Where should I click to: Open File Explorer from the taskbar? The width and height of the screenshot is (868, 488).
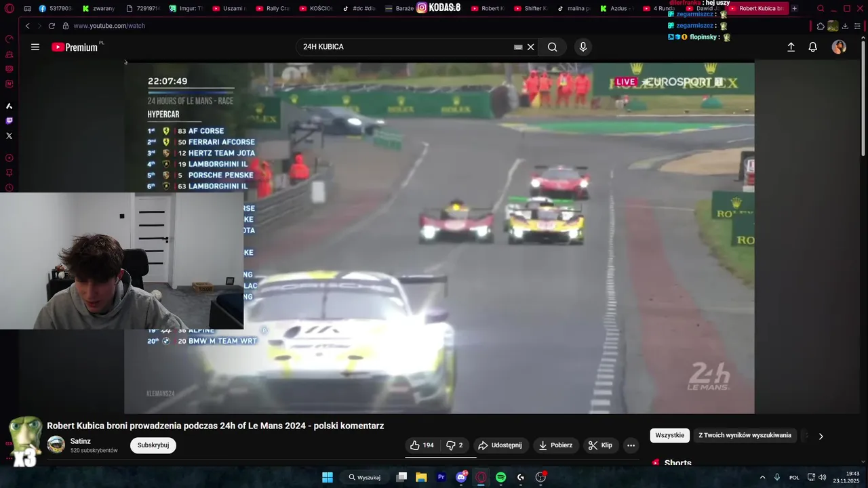(x=421, y=477)
